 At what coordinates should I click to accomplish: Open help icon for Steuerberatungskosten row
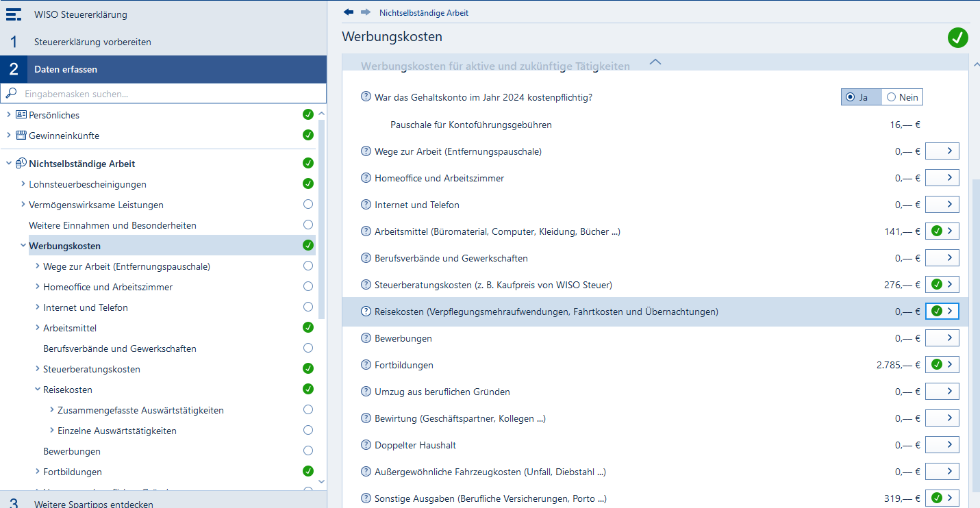tap(366, 285)
